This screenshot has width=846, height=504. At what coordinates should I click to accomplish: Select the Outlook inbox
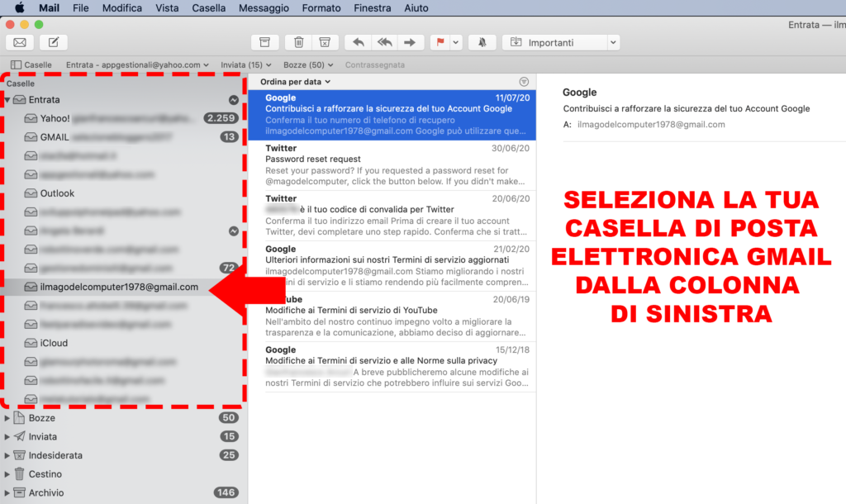coord(122,193)
